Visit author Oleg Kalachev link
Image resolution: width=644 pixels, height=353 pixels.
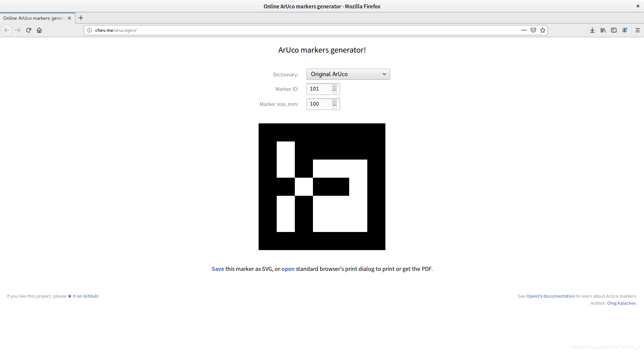tap(621, 303)
